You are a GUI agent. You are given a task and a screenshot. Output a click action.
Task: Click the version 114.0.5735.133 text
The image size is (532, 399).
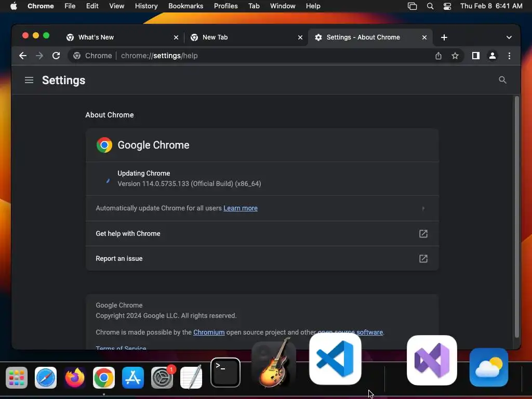(x=189, y=184)
